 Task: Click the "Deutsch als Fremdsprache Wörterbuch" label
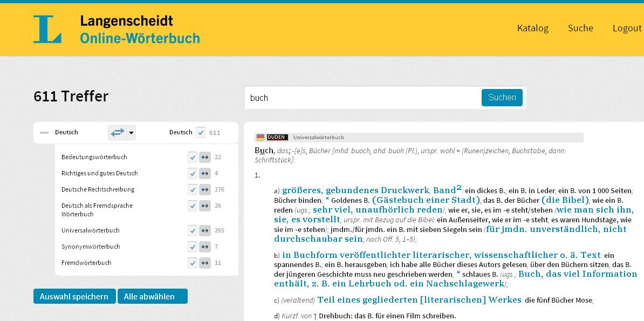click(97, 210)
